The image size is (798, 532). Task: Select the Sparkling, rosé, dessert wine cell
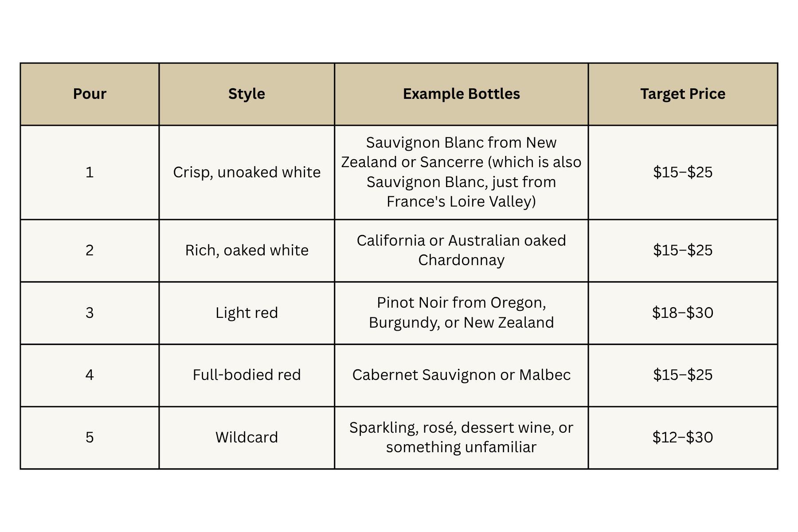[x=461, y=438]
